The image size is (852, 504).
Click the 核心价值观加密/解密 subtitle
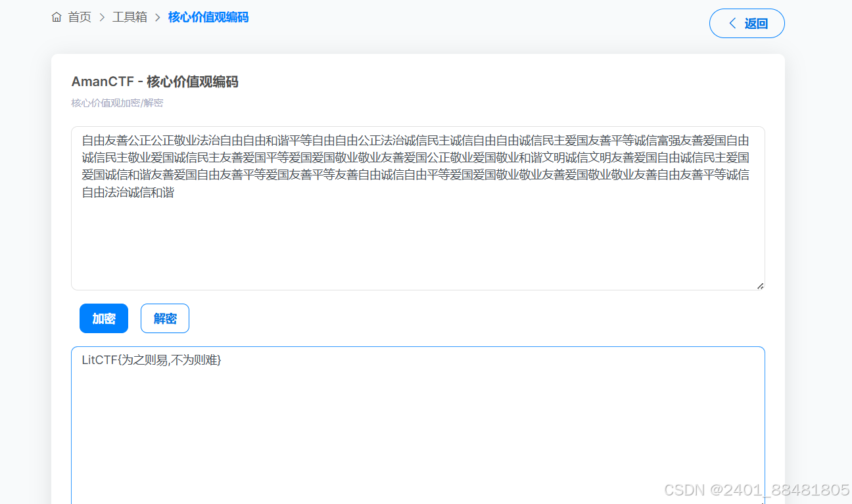pos(117,103)
